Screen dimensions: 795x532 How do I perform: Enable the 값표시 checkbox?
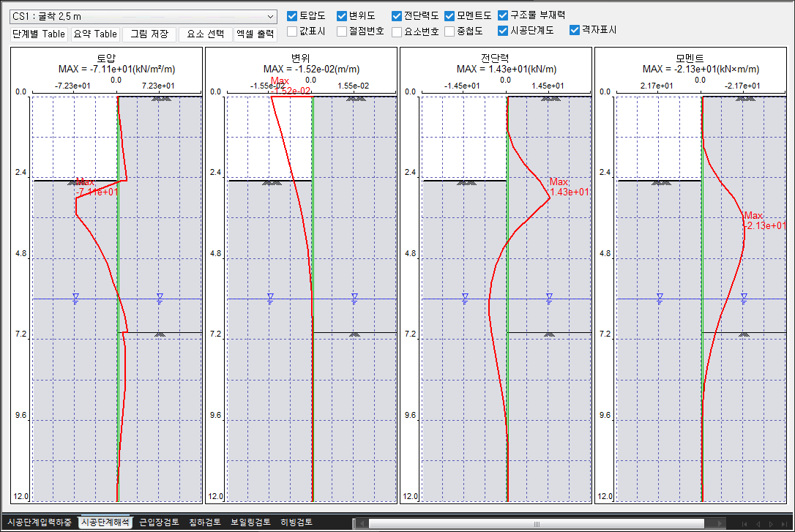pyautogui.click(x=293, y=31)
